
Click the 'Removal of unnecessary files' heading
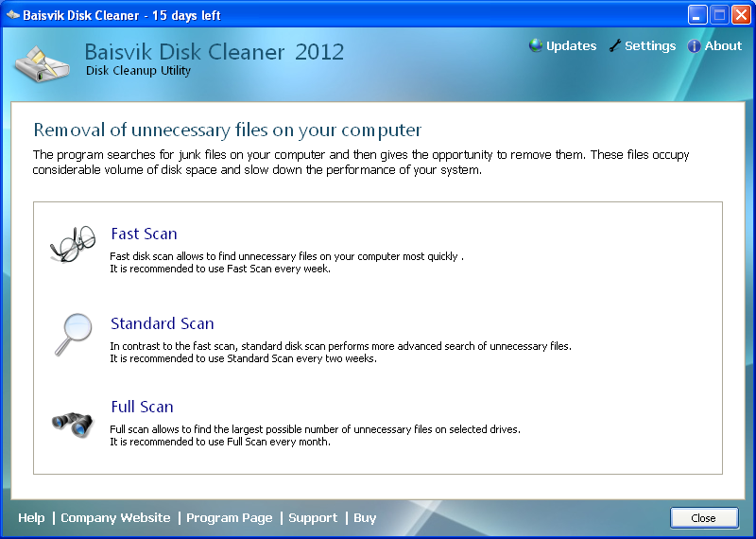pos(227,130)
